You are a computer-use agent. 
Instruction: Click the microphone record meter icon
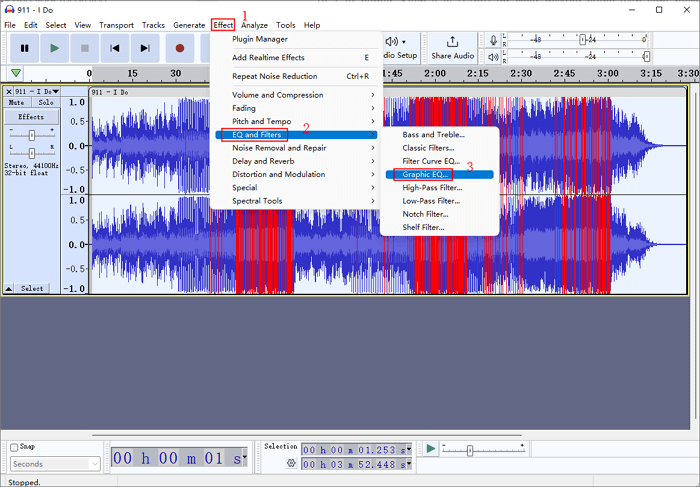pyautogui.click(x=492, y=41)
